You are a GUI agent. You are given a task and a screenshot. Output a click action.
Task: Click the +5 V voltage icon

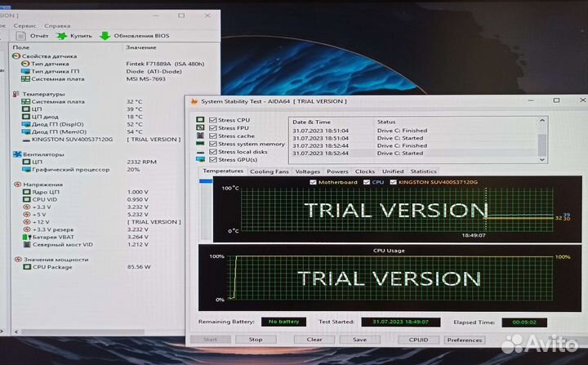coord(27,215)
